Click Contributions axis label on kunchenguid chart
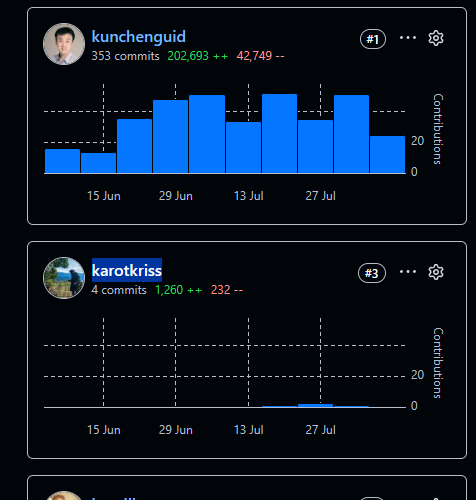The height and width of the screenshot is (500, 476). [438, 129]
